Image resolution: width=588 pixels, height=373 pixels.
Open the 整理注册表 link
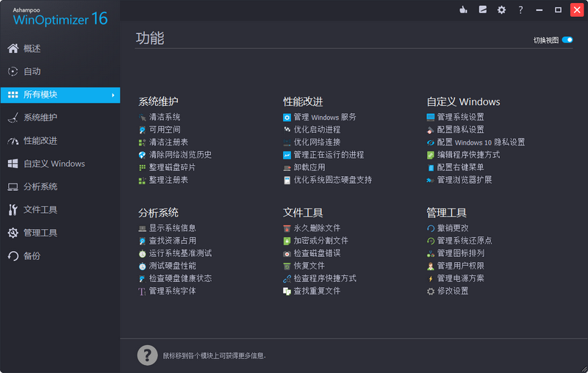pos(168,180)
